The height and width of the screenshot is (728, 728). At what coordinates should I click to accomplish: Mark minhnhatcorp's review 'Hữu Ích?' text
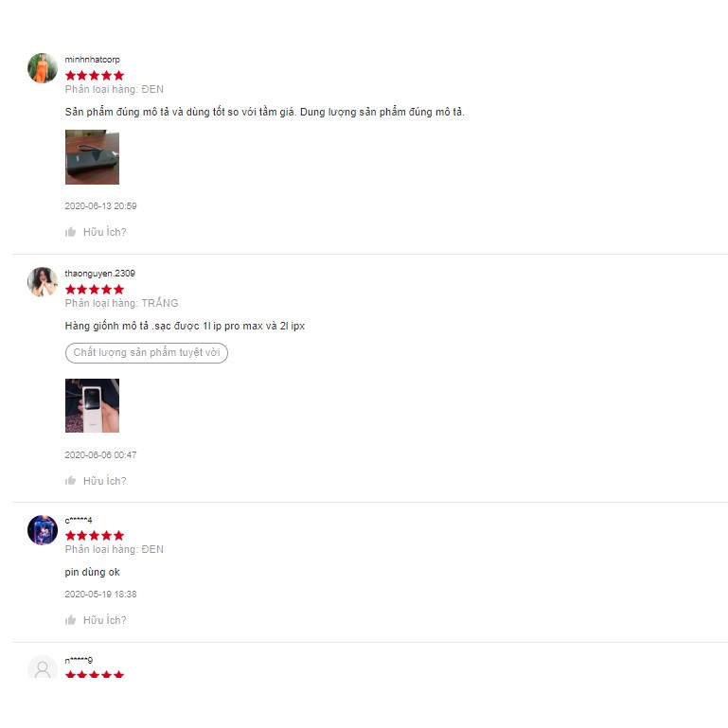point(104,232)
